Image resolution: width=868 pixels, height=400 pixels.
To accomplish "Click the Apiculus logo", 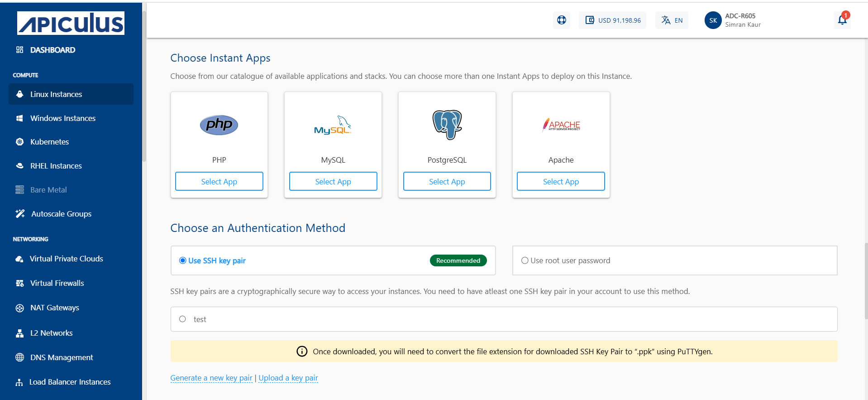I will [71, 23].
